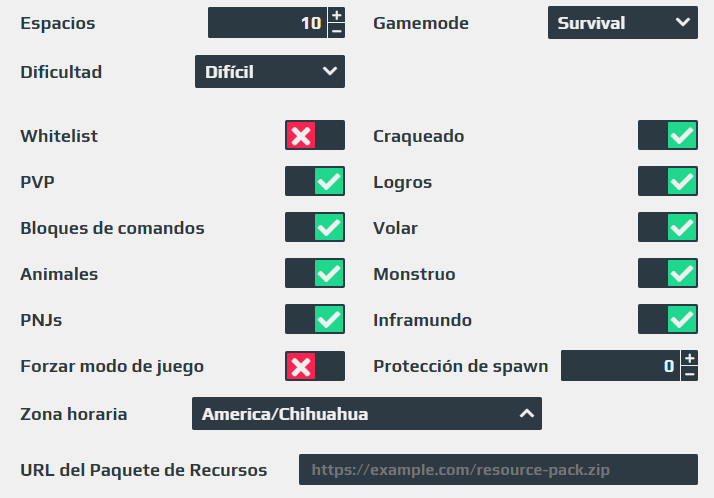Toggle the Animales switch
Screen dimensions: 714x498
point(315,273)
